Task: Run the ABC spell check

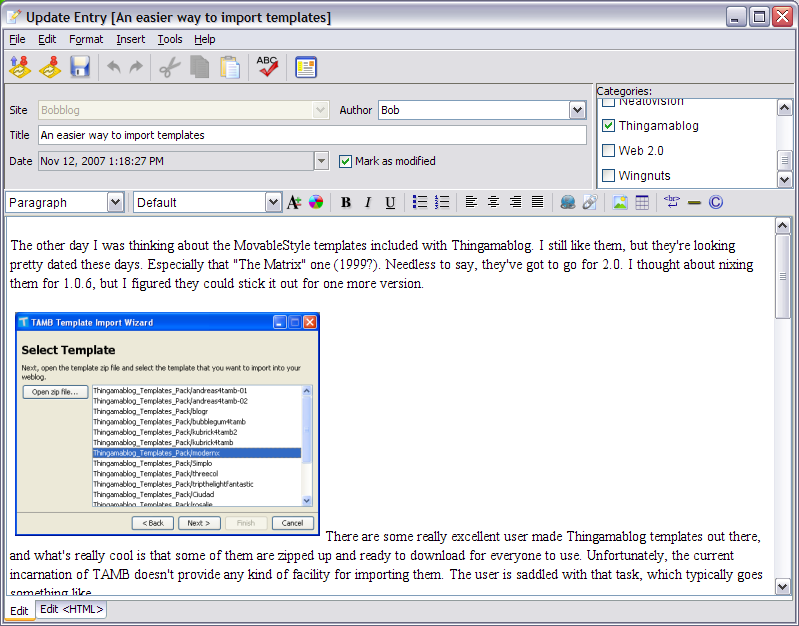Action: (268, 67)
